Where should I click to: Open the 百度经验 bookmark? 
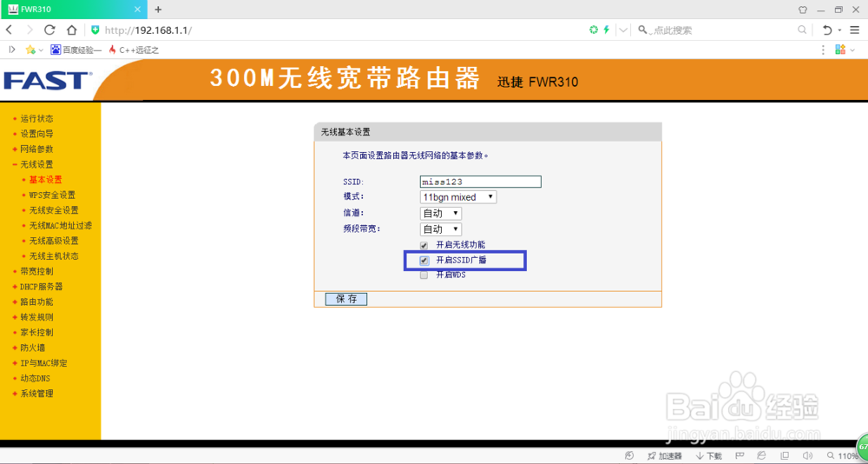(x=76, y=50)
